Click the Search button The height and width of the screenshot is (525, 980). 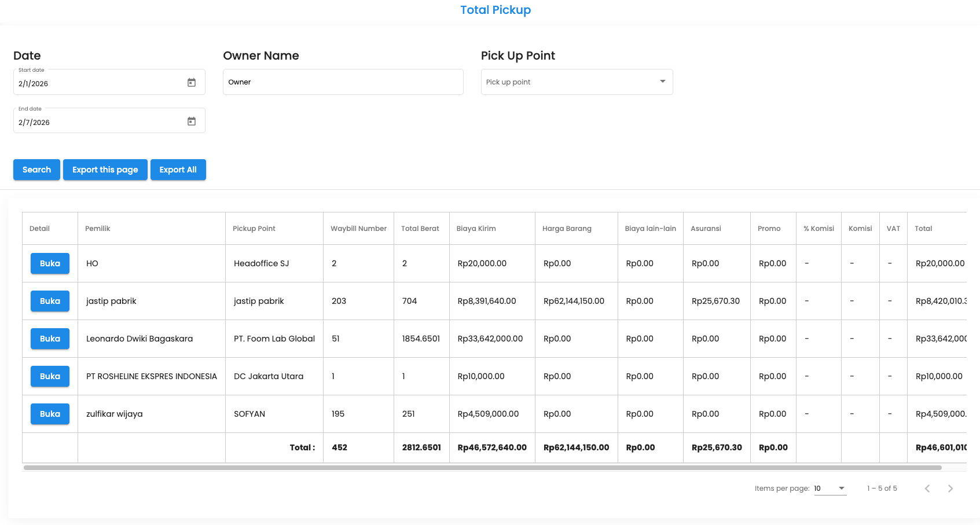click(x=36, y=170)
